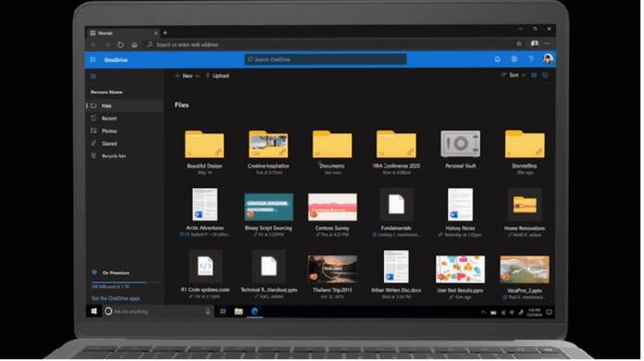Click the notifications bell icon
Viewport: 644px width, 361px height.
[498, 59]
